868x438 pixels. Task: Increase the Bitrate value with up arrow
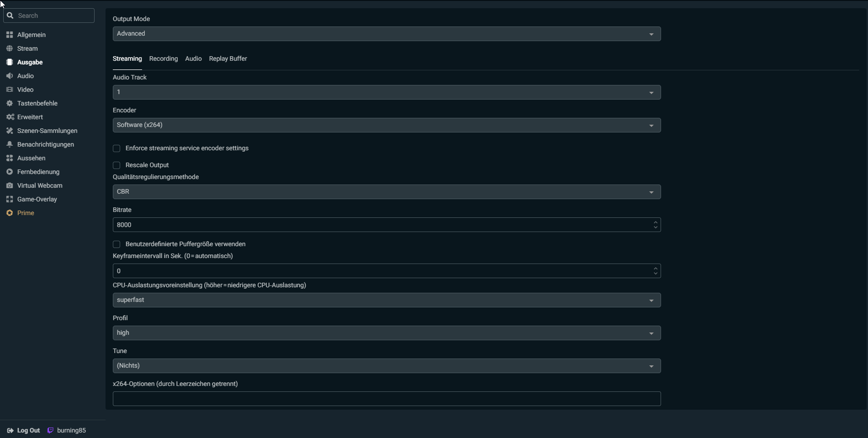point(656,222)
